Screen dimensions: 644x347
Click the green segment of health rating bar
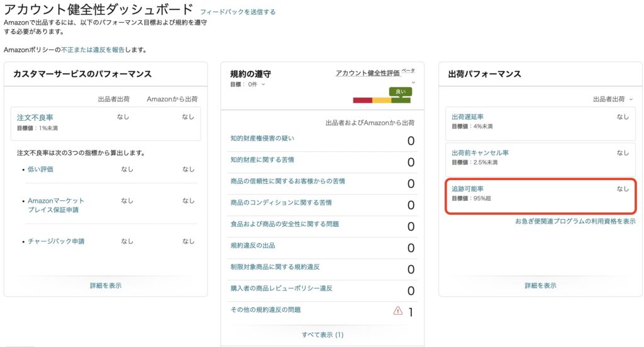pyautogui.click(x=401, y=100)
